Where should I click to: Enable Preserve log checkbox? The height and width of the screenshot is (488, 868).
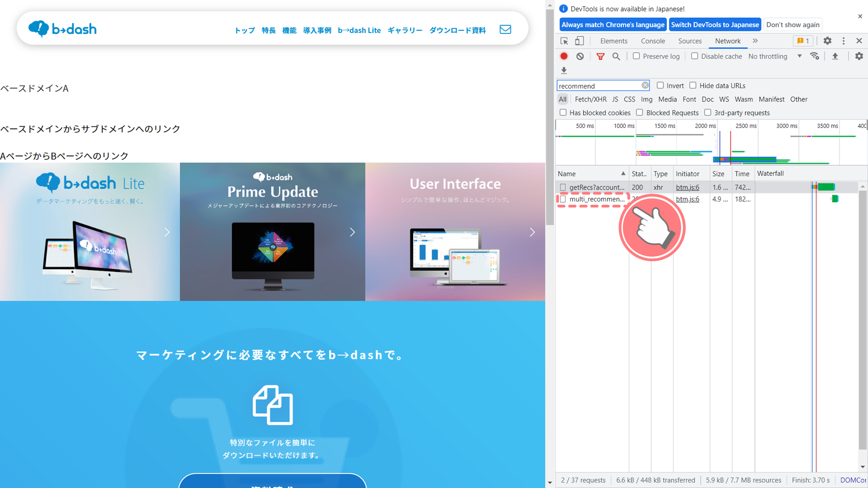(x=636, y=56)
